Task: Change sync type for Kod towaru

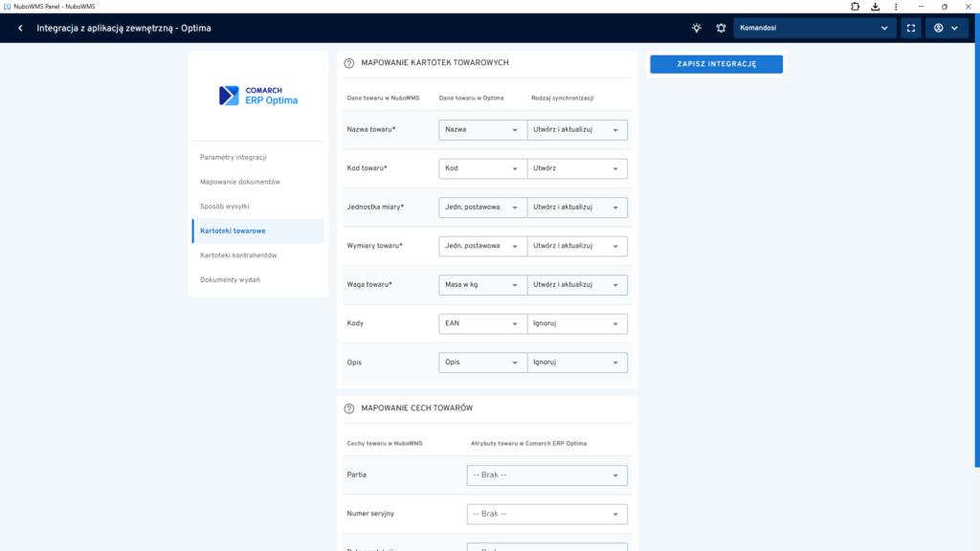Action: coord(577,168)
